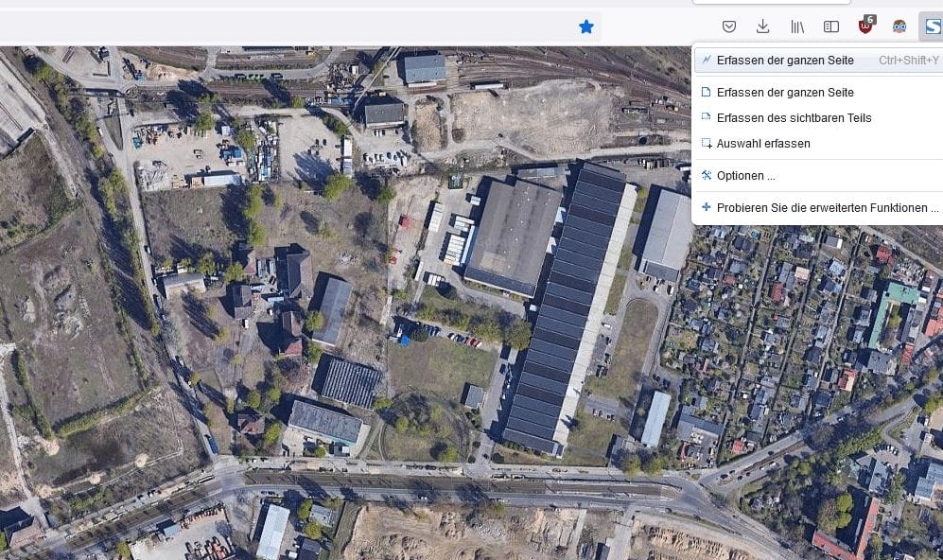Click the glasses-face extension icon
Screen dimensions: 943x560
(899, 26)
